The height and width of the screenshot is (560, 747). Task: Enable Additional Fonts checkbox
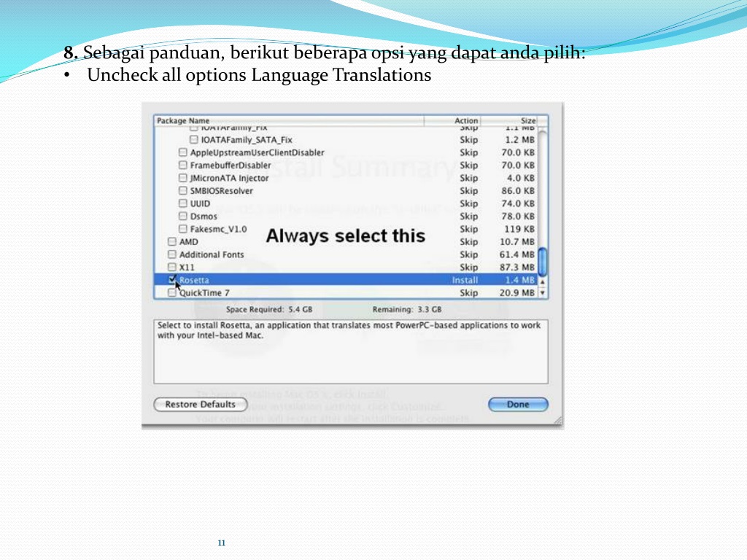[x=172, y=254]
